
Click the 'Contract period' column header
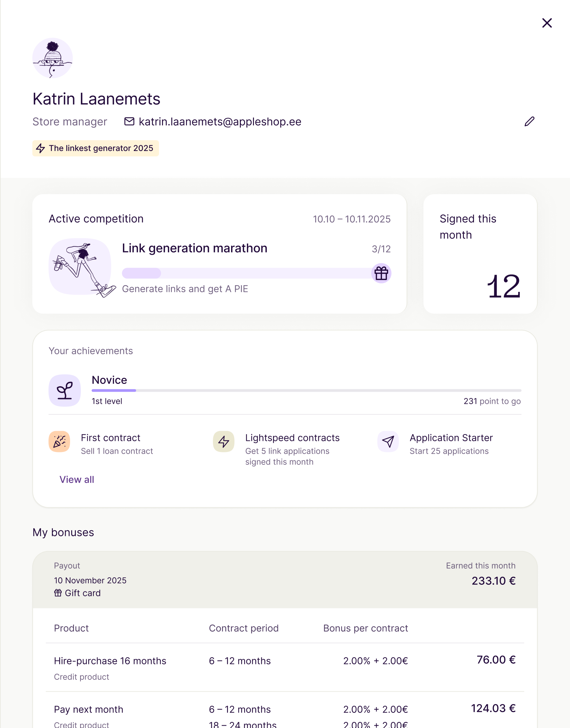click(244, 628)
